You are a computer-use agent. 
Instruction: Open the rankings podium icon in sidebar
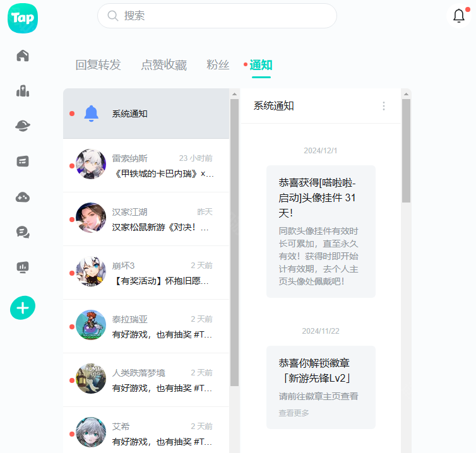point(23,91)
